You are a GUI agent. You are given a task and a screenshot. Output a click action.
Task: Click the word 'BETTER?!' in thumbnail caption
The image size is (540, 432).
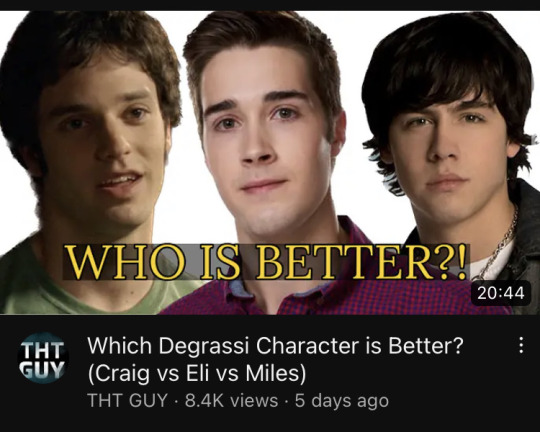point(361,262)
